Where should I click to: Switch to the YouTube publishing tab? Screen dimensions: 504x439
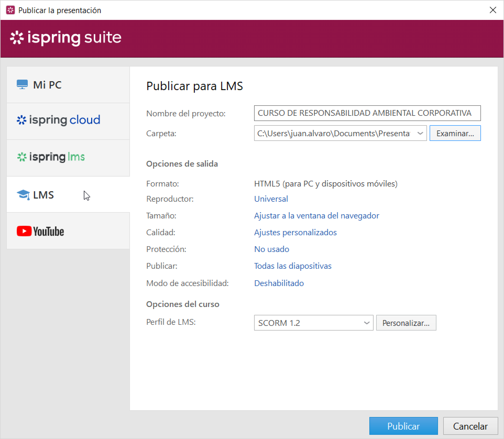(x=68, y=231)
